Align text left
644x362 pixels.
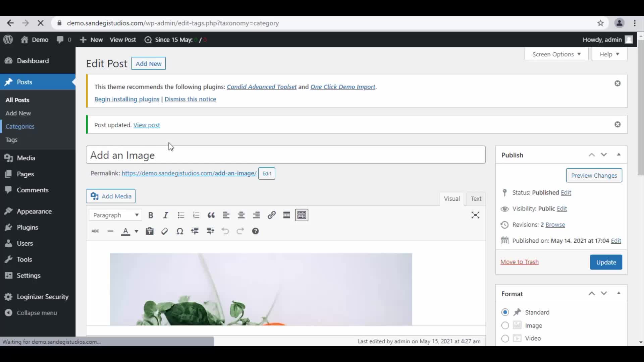(226, 215)
